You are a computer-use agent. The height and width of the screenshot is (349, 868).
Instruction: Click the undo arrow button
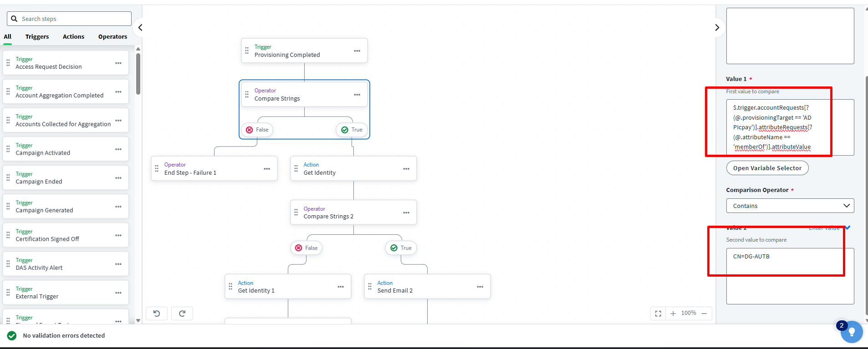[157, 313]
